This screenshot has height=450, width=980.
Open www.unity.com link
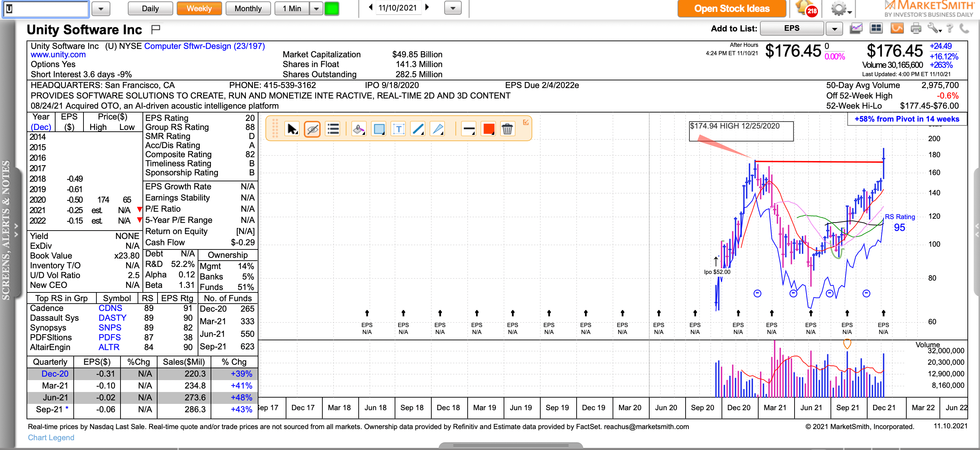(x=58, y=55)
